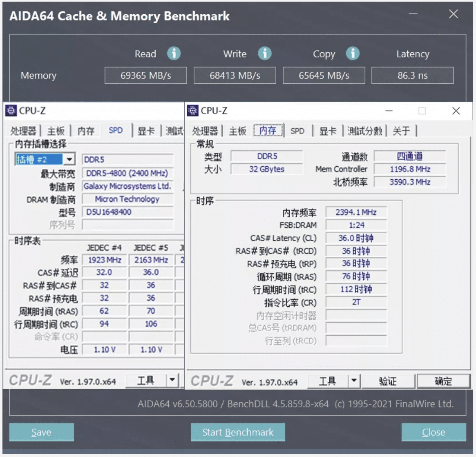This screenshot has height=457, width=476.
Task: Click the JEDEC #4 CAS# latency 32.0 cell
Action: point(104,272)
